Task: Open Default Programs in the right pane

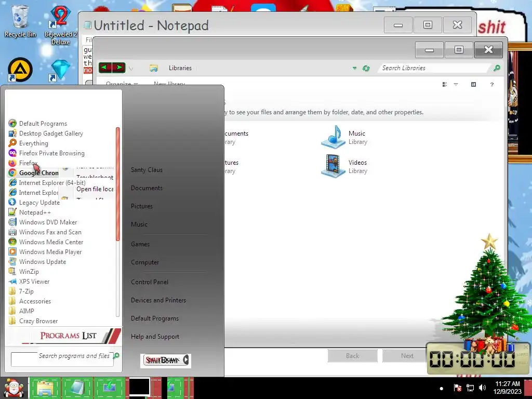Action: (155, 318)
